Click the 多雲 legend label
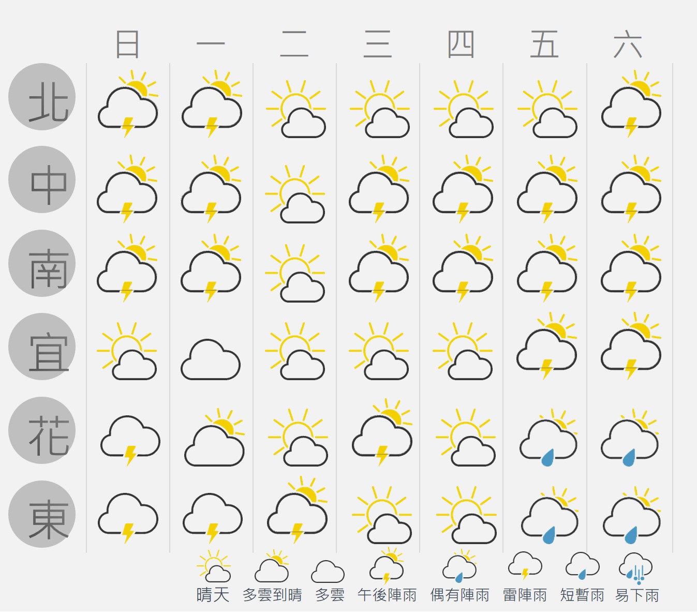697x616 pixels. pyautogui.click(x=330, y=595)
